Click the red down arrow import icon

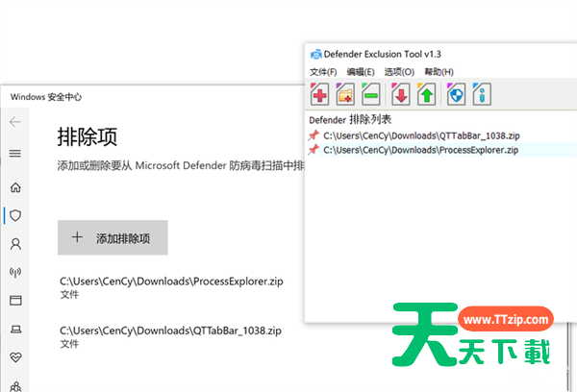401,94
